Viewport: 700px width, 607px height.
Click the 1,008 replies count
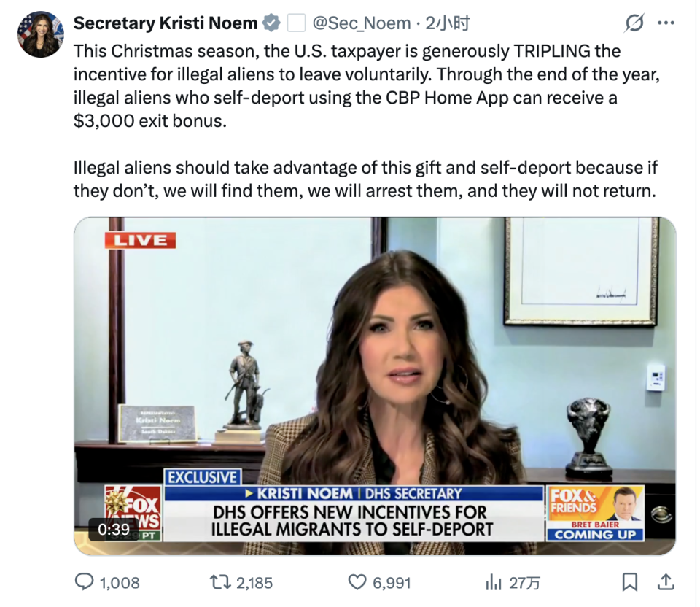pos(120,583)
